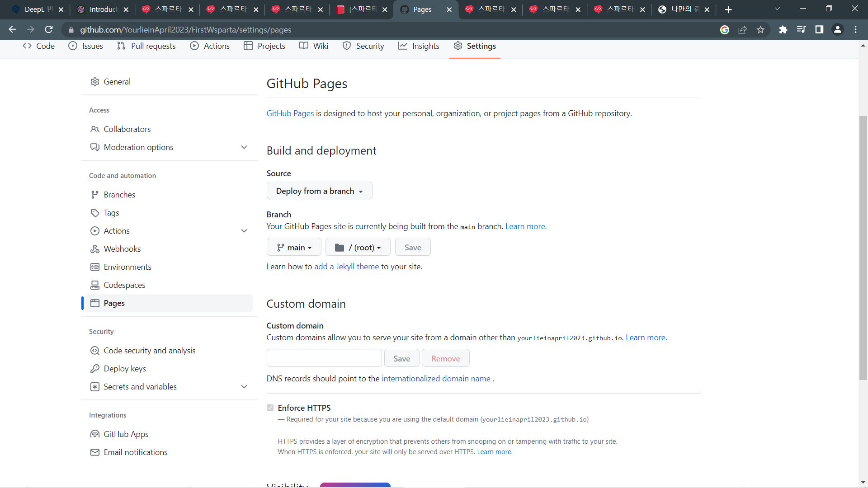This screenshot has height=488, width=868.
Task: Open the GitHub Pages documentation link
Action: (x=290, y=113)
